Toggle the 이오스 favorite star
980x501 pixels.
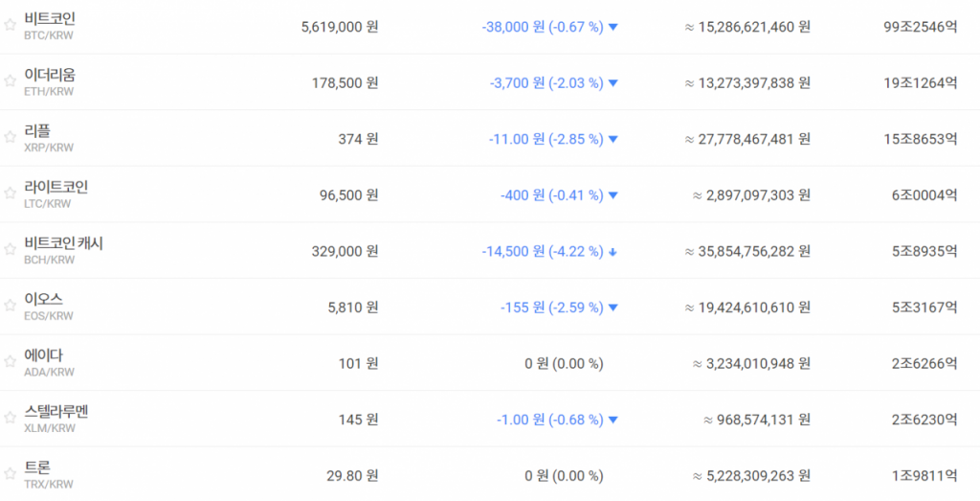coord(10,306)
